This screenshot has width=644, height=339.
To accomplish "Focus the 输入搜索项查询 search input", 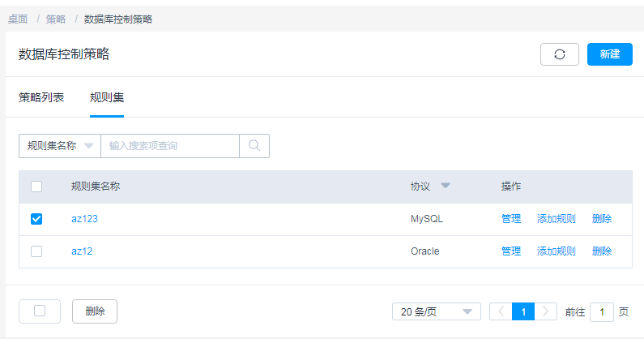I will (x=170, y=146).
